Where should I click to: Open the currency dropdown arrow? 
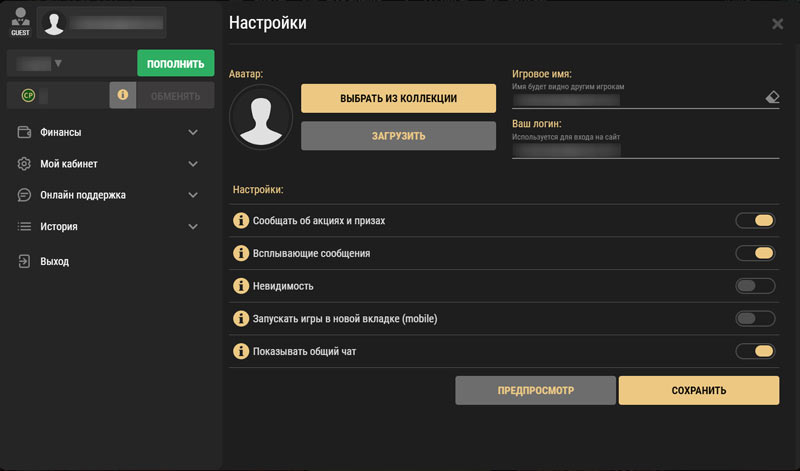coord(58,64)
